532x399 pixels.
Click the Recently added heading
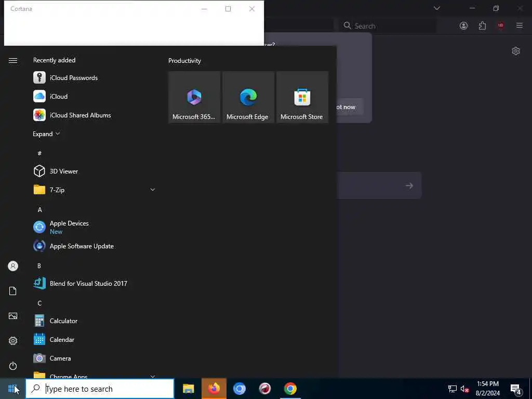tap(54, 60)
